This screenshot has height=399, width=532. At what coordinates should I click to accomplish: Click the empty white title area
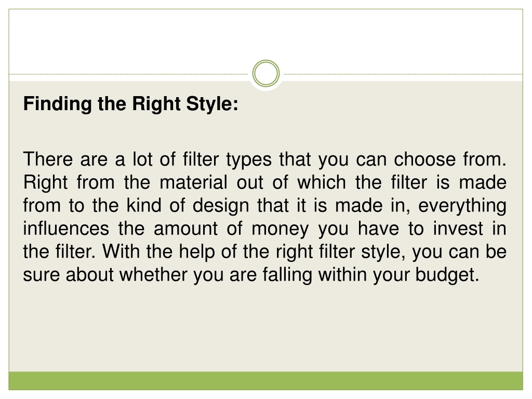tap(265, 37)
